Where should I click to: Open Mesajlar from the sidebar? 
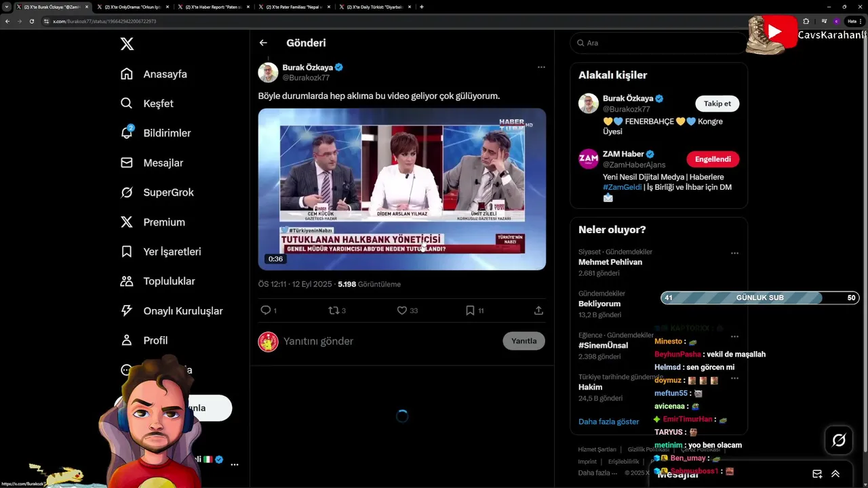tap(151, 163)
